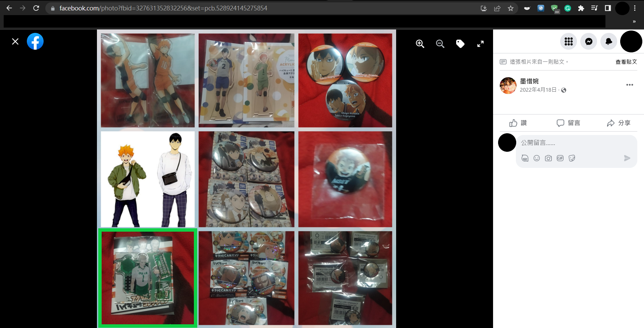Open the notifications bell
Image resolution: width=644 pixels, height=328 pixels.
pyautogui.click(x=609, y=42)
